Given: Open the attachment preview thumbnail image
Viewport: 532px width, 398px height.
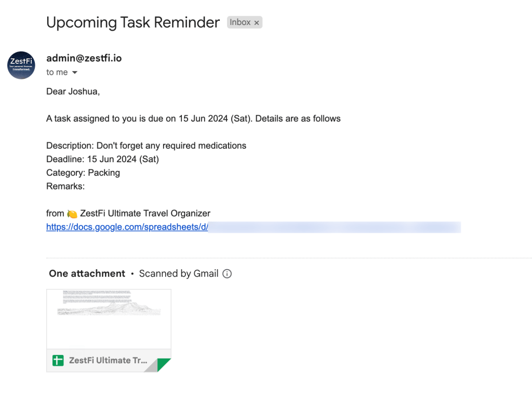Looking at the screenshot, I should tap(109, 319).
